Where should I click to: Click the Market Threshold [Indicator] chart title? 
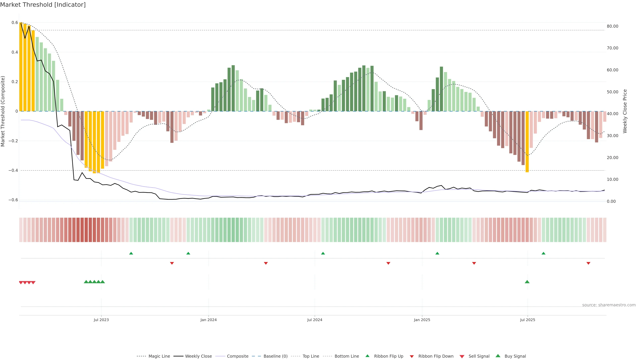pyautogui.click(x=43, y=5)
